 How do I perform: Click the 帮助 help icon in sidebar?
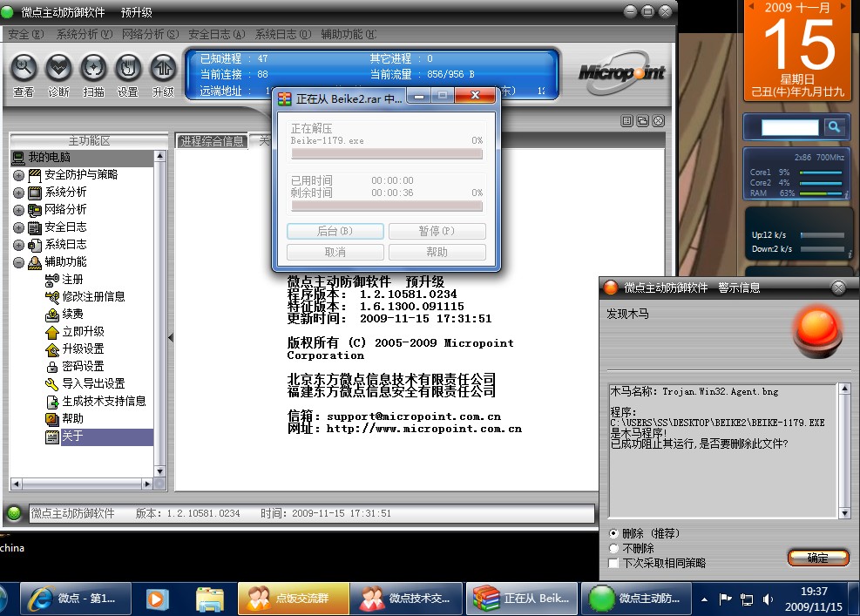(x=52, y=420)
